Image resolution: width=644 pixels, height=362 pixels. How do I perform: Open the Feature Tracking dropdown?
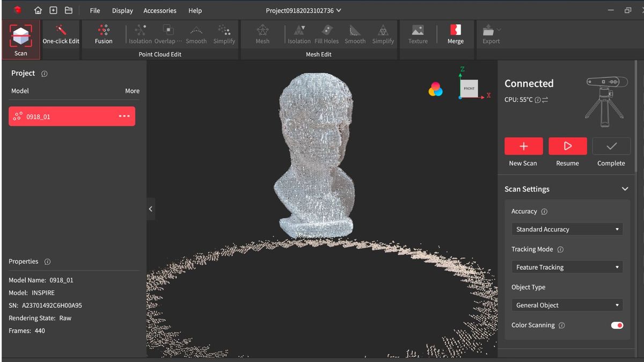coord(567,267)
